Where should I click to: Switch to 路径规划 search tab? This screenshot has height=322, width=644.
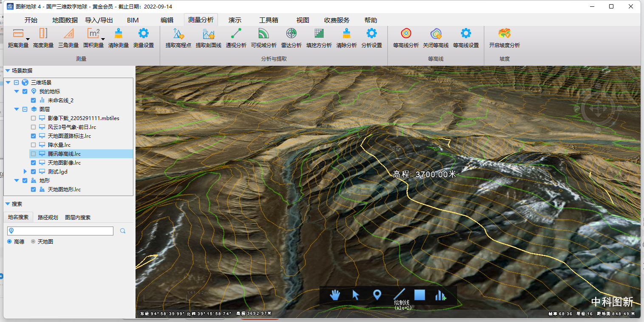pos(48,217)
